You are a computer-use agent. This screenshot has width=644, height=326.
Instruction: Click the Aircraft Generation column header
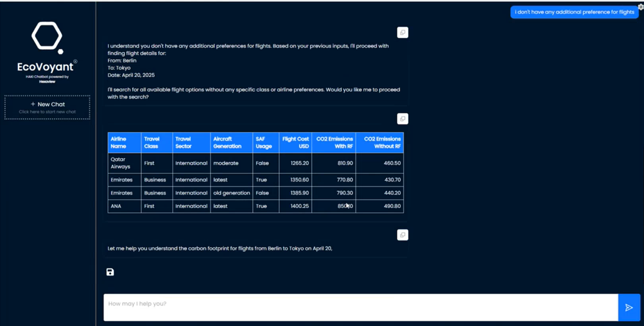click(231, 143)
